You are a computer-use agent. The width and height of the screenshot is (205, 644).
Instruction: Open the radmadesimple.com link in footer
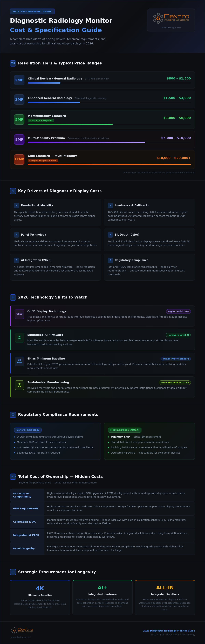[x=20, y=637]
